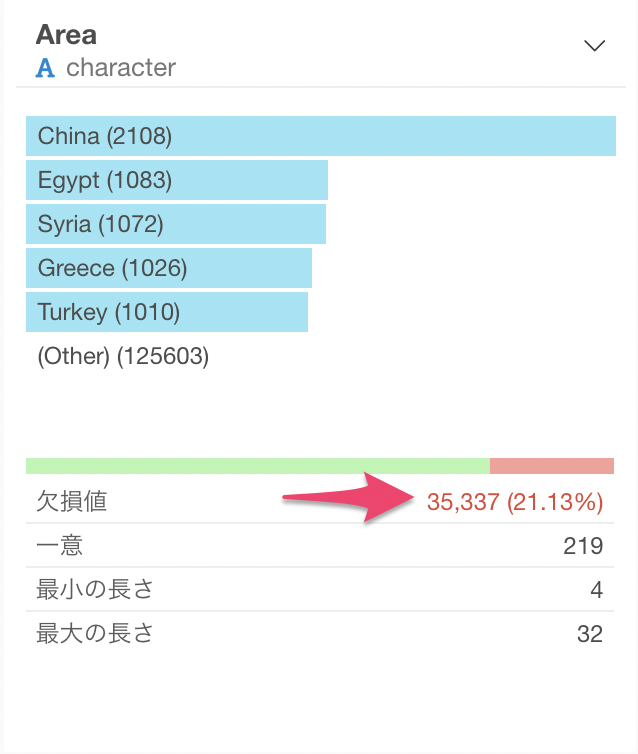Click the 一意 row label
The image size is (638, 754).
(x=60, y=546)
